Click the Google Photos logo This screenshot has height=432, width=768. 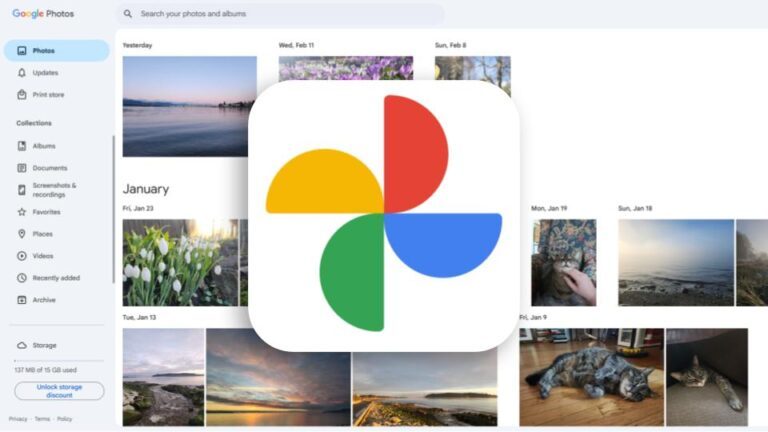[43, 14]
